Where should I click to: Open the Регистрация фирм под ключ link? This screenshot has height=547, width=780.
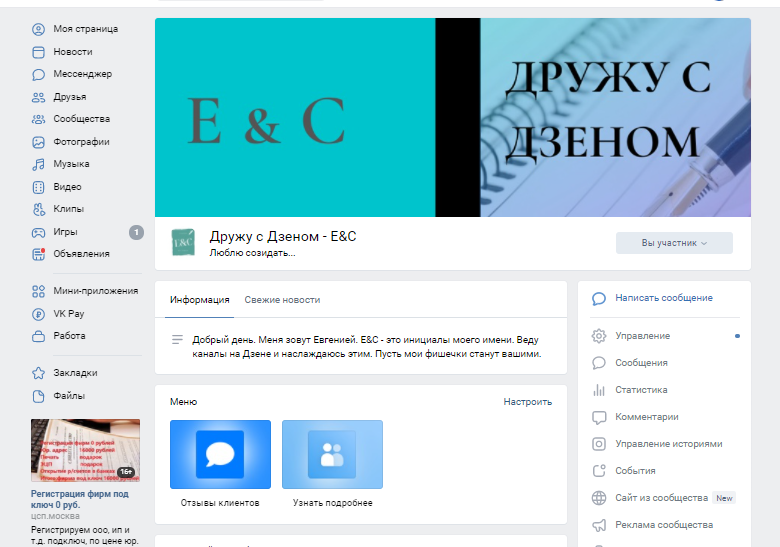point(80,499)
